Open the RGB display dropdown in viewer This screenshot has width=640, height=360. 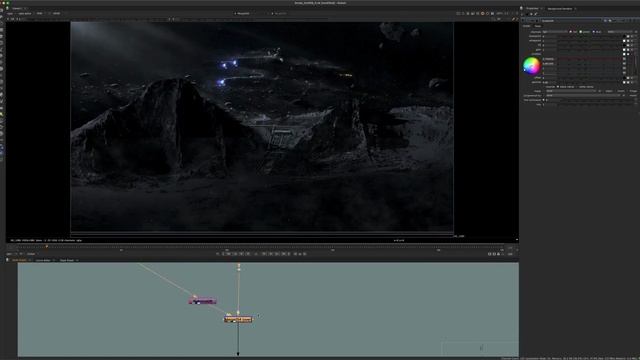click(40, 13)
